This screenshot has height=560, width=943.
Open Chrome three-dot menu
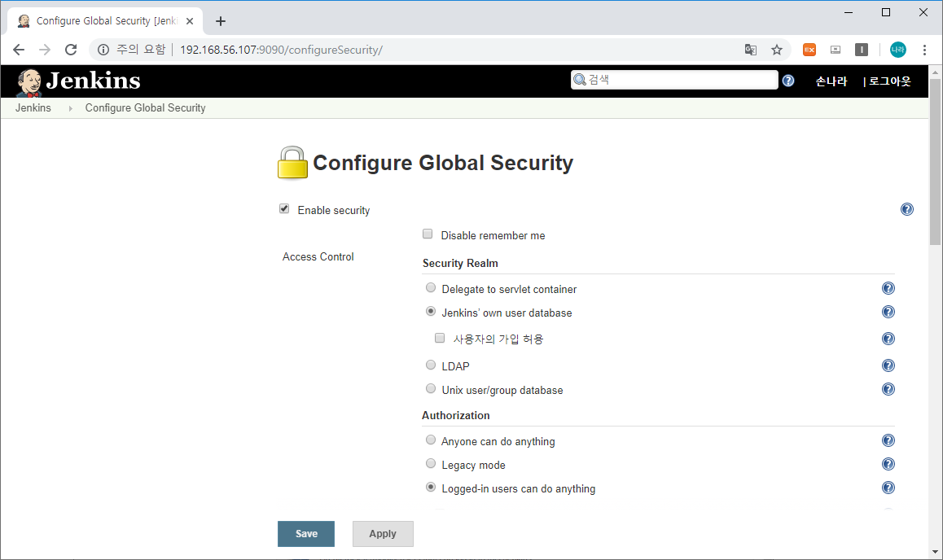[x=924, y=50]
